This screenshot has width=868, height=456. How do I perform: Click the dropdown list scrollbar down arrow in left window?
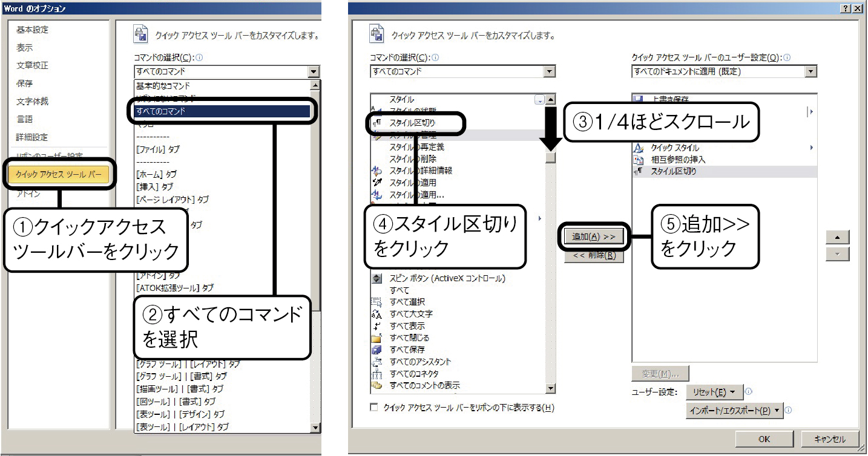[x=315, y=428]
